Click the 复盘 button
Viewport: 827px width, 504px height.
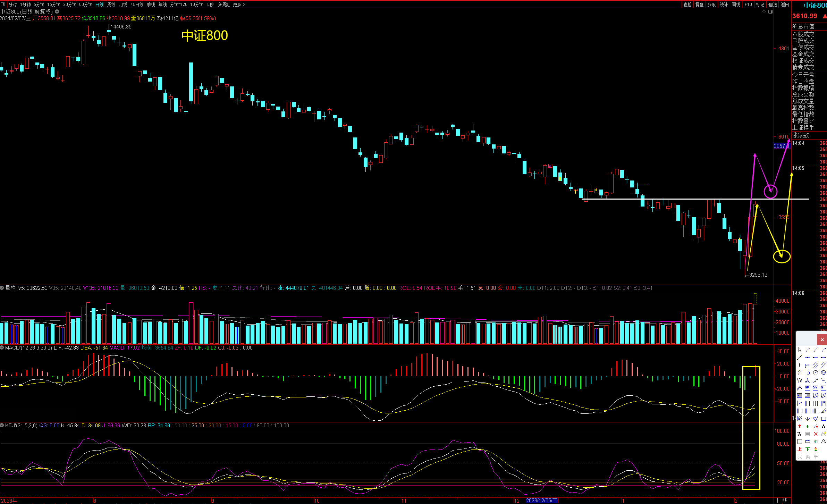[x=699, y=5]
